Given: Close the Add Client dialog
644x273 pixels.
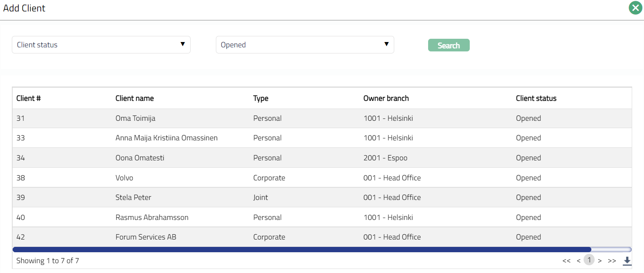Looking at the screenshot, I should point(635,8).
